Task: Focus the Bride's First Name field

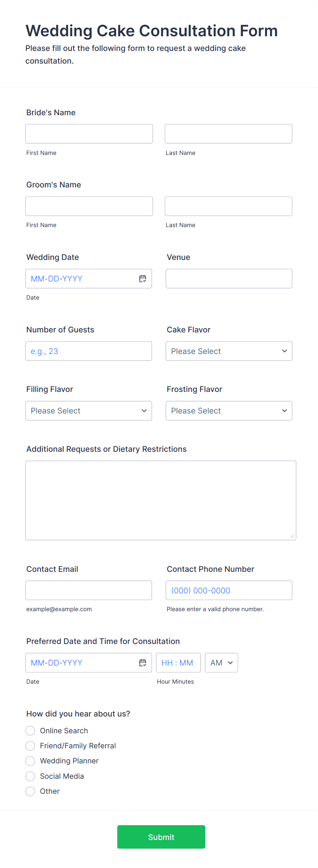Action: [89, 134]
